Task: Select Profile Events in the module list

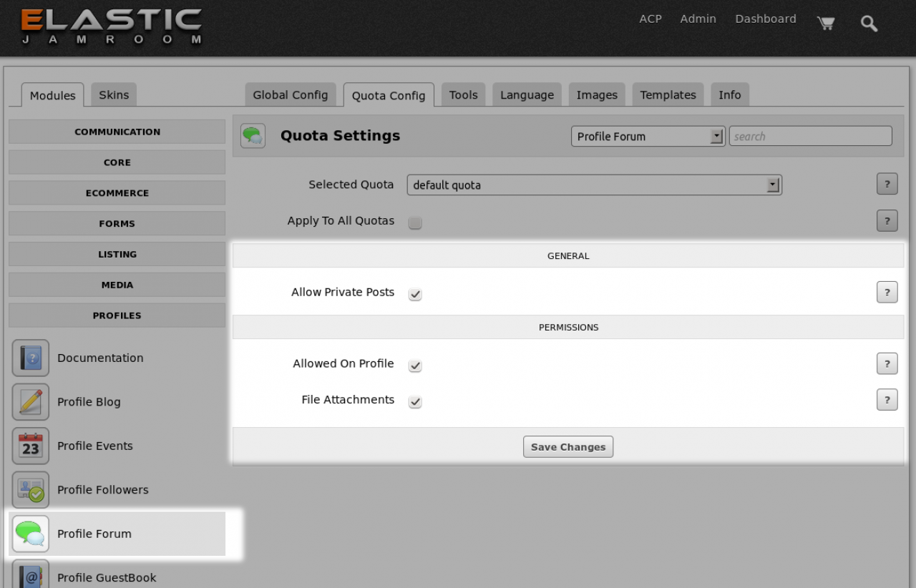Action: 95,446
